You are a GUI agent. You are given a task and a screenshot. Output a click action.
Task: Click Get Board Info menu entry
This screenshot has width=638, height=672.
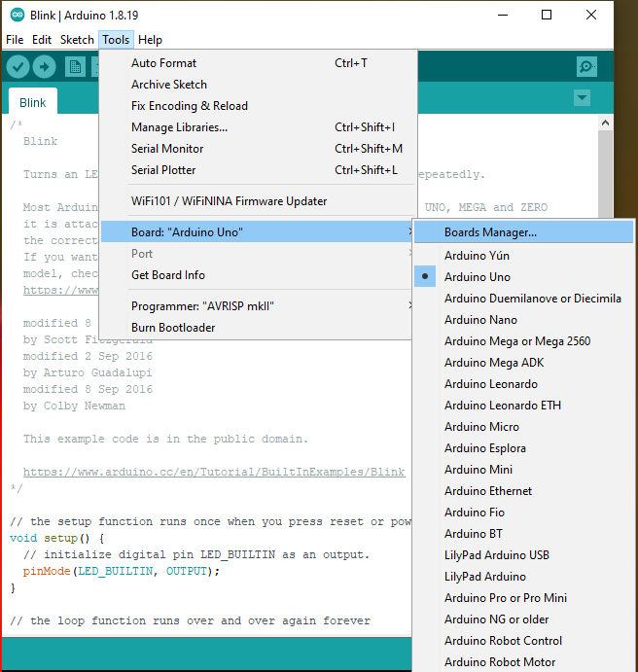[256, 275]
